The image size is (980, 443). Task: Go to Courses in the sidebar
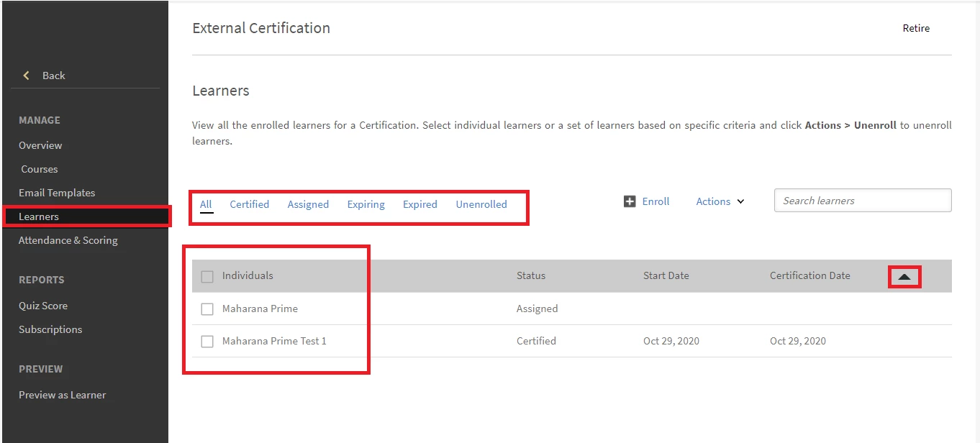[40, 169]
